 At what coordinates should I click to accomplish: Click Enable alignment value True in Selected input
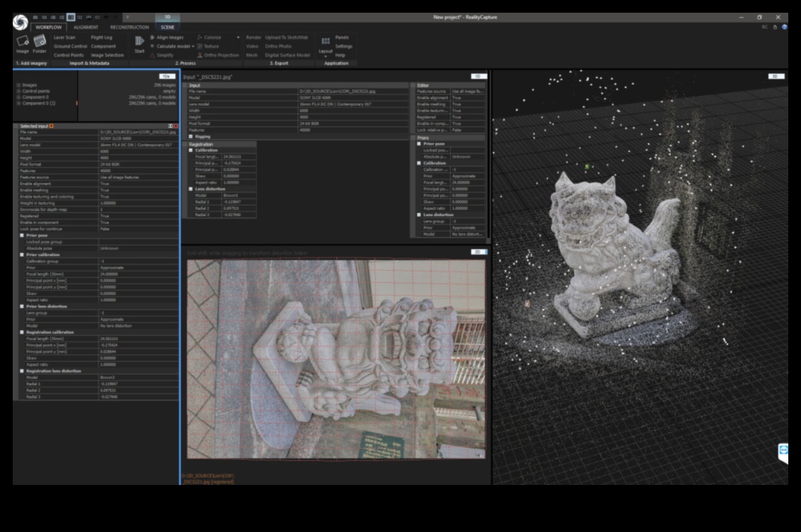click(139, 184)
